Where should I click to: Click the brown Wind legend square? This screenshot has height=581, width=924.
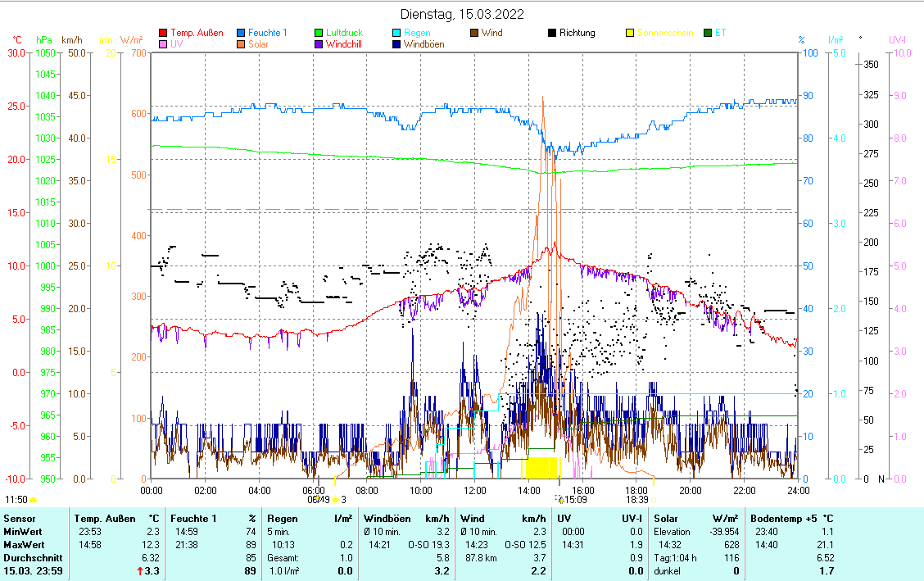coord(475,34)
